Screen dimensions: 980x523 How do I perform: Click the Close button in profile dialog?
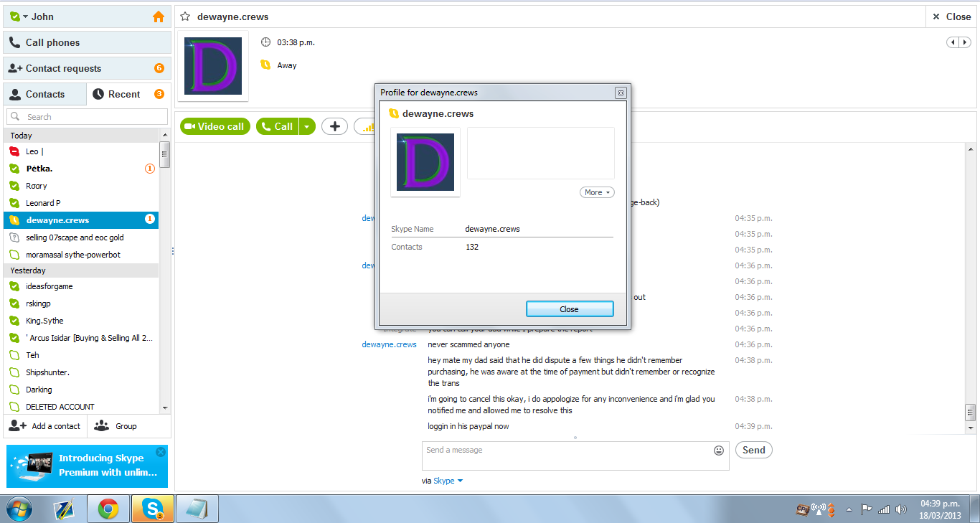click(570, 309)
